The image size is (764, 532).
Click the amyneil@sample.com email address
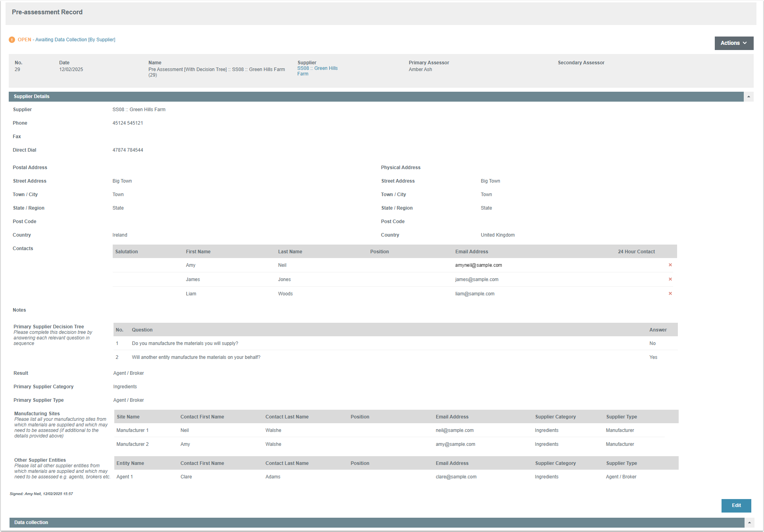pos(478,265)
